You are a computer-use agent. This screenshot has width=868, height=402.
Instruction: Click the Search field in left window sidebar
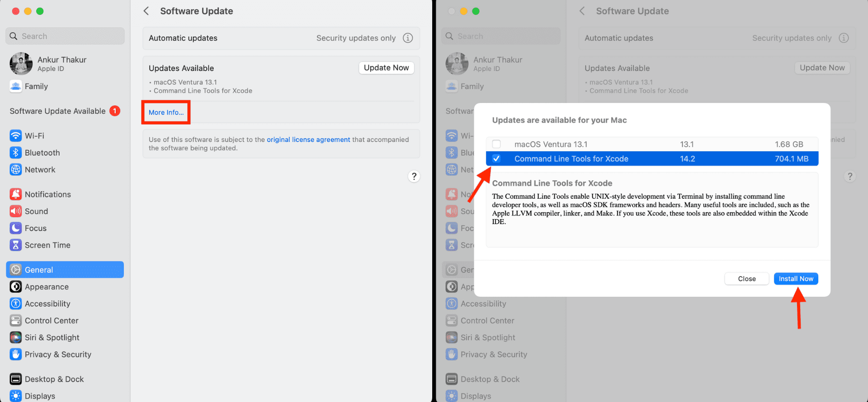click(65, 36)
